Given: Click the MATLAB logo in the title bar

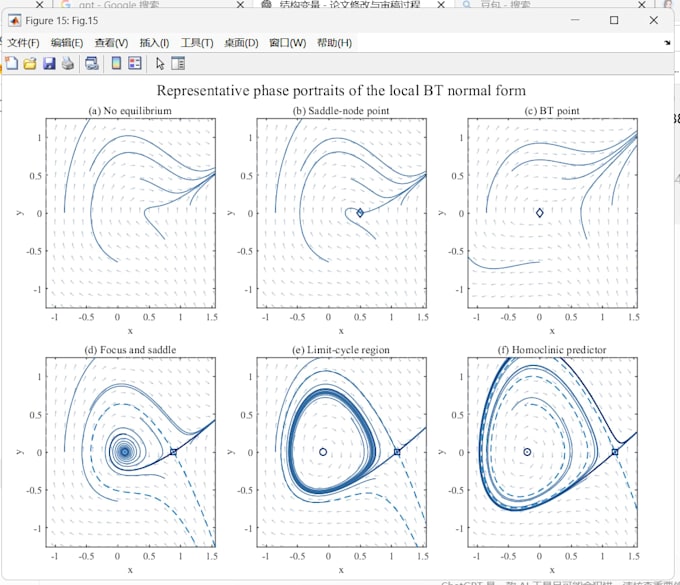Looking at the screenshot, I should (15, 20).
